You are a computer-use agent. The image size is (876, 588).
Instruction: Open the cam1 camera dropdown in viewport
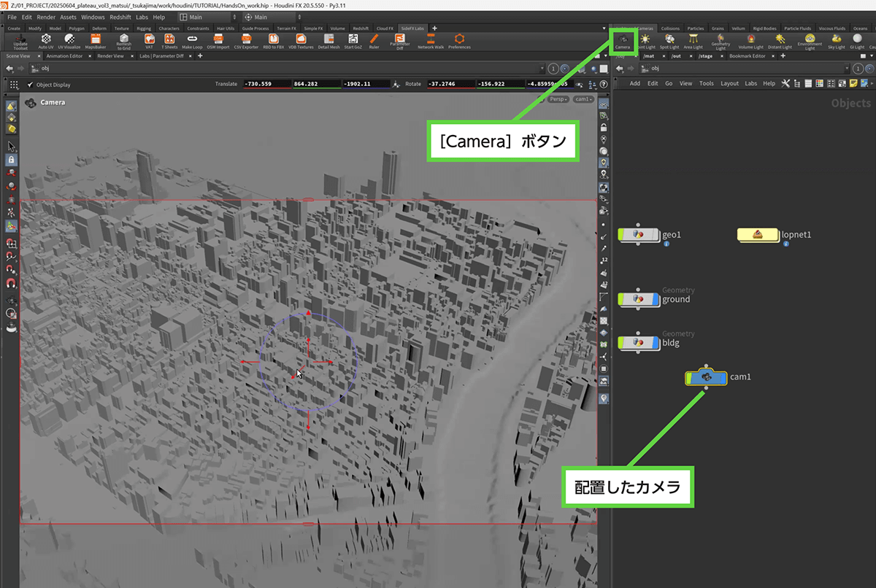584,98
